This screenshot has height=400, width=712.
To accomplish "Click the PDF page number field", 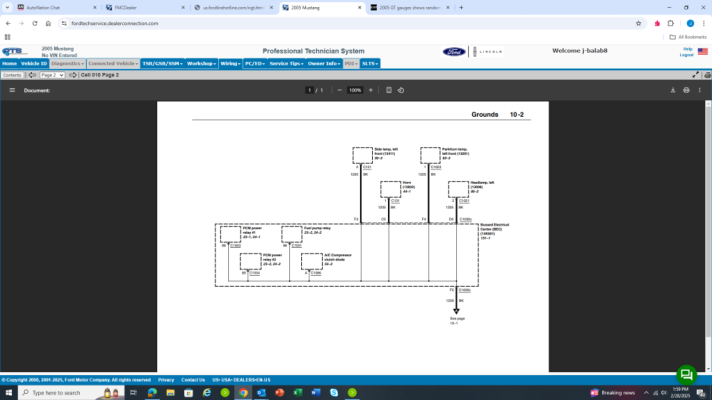I will point(310,90).
